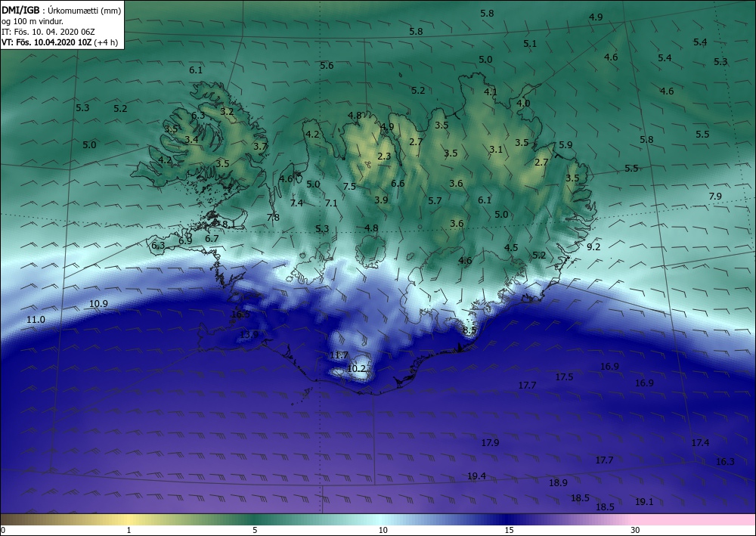Select the 6.7 value
The image size is (756, 536).
pos(212,239)
